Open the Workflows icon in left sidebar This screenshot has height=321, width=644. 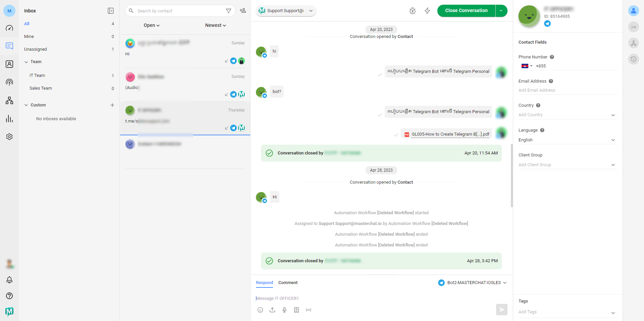click(x=9, y=100)
